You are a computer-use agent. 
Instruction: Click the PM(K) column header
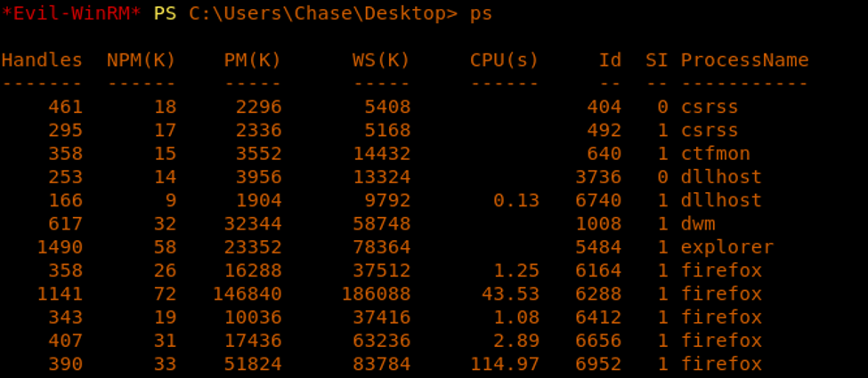(252, 60)
